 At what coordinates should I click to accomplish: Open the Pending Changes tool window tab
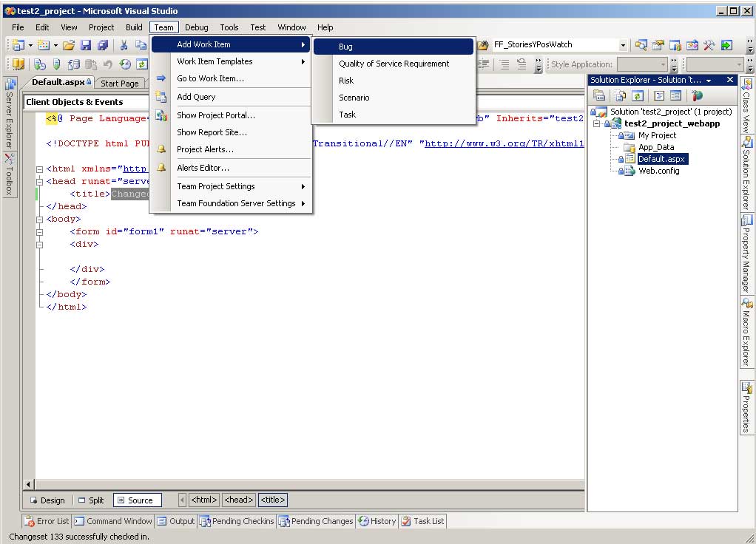[x=317, y=521]
